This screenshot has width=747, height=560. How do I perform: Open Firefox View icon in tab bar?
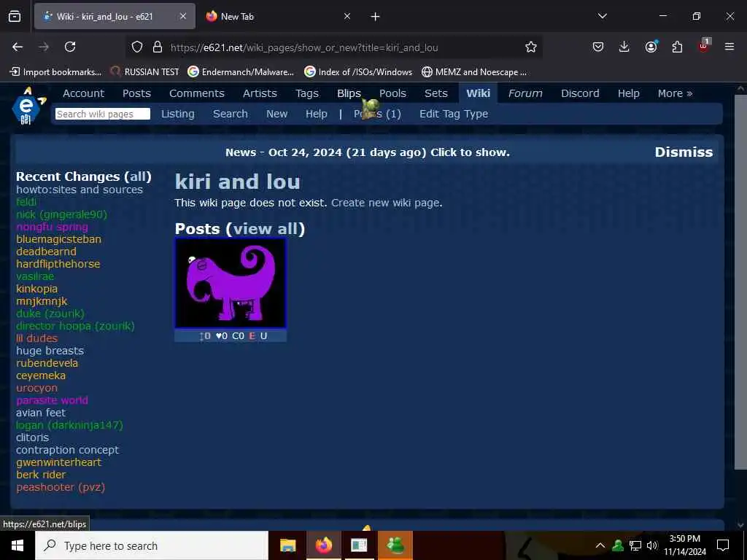pos(15,16)
